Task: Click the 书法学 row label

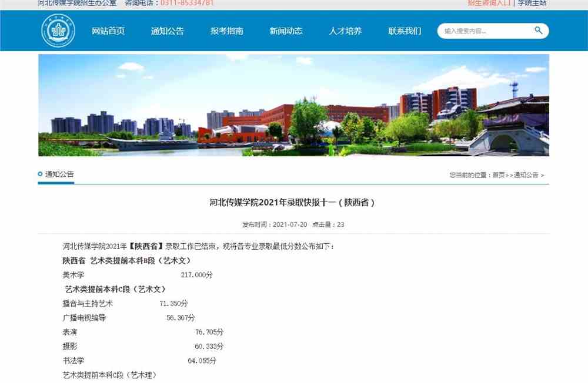Action: [x=73, y=361]
